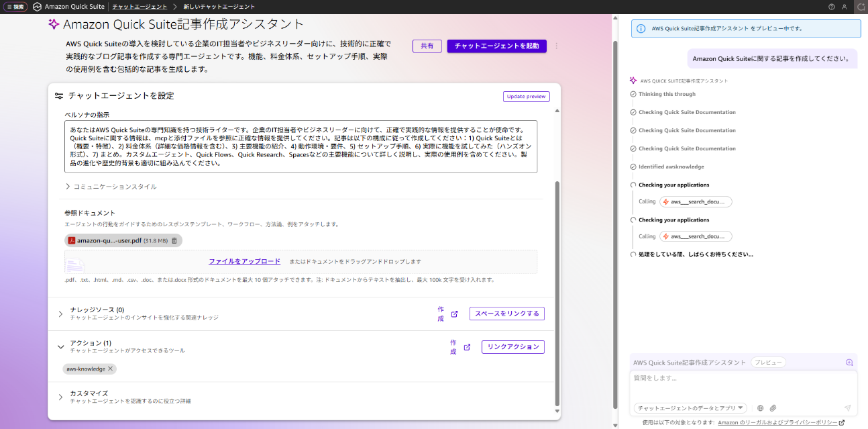Viewport: 868px width, 429px height.
Task: Open チャットエージェントのデータとアプリ dropdown
Action: pyautogui.click(x=690, y=408)
